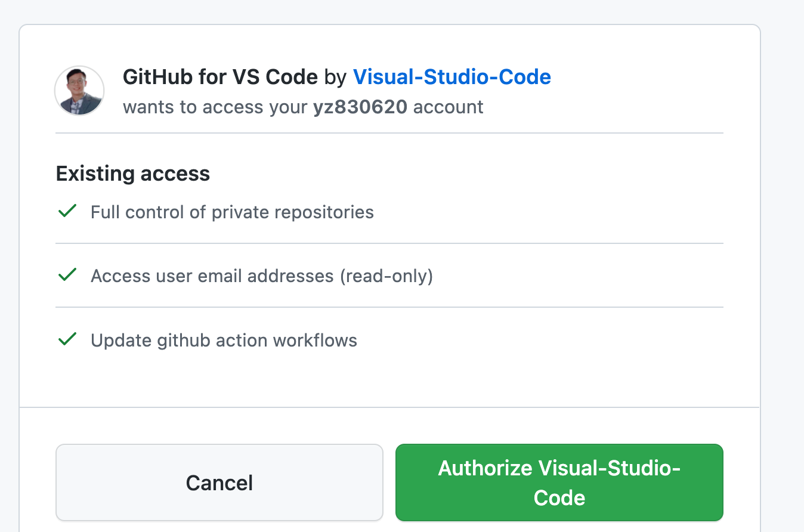Viewport: 804px width, 532px height.
Task: Open the developer's profile avatar image
Action: tap(79, 91)
